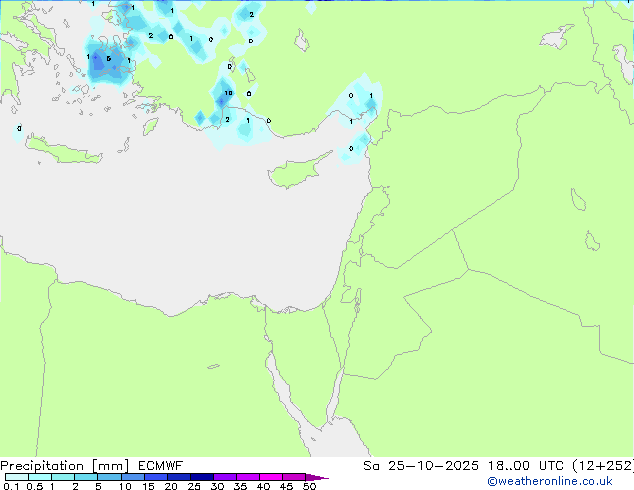Click the "18..00 UTC" time text
This screenshot has width=634, height=490.
[x=525, y=466]
